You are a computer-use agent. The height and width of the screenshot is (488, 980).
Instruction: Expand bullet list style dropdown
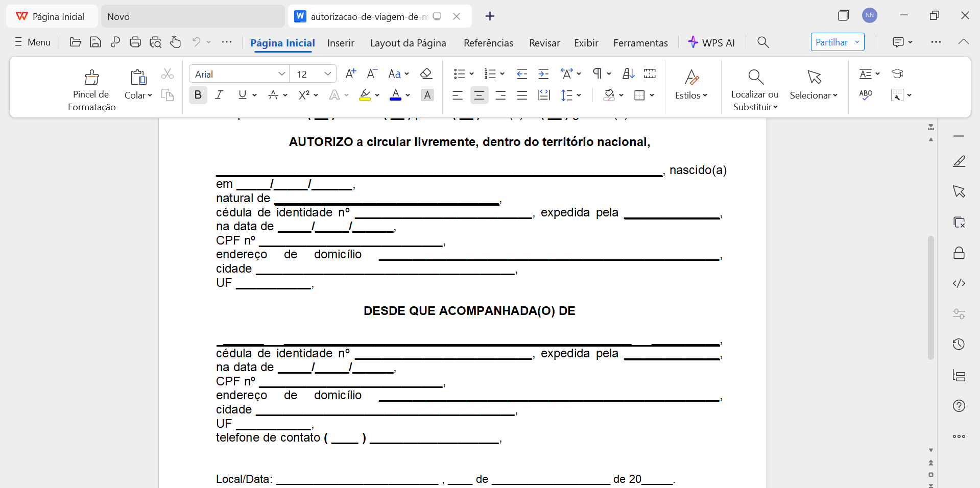point(471,74)
